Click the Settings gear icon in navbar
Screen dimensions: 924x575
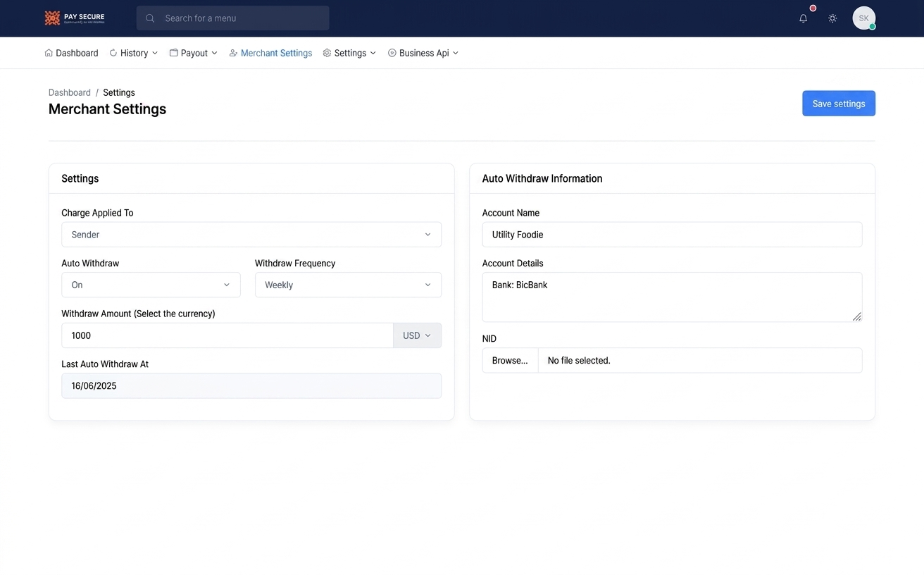click(327, 53)
